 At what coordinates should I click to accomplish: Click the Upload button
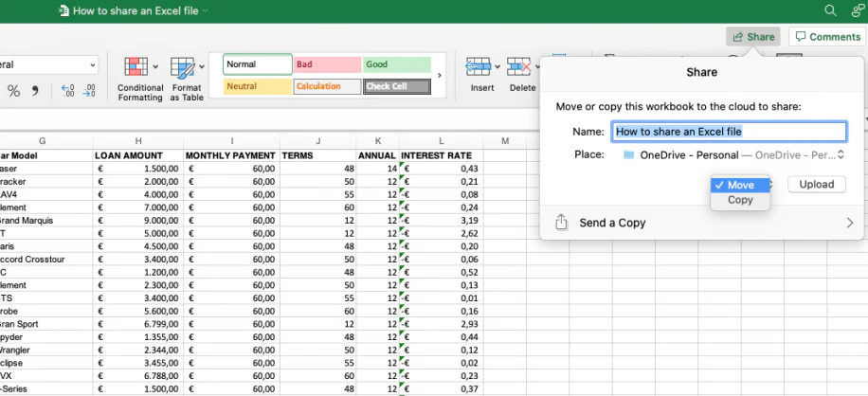click(817, 184)
